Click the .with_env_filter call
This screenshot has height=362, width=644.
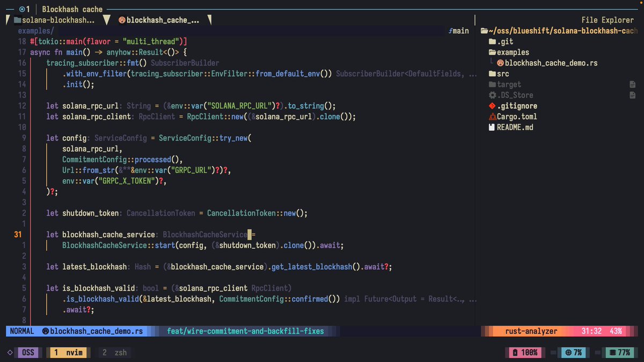pos(94,73)
